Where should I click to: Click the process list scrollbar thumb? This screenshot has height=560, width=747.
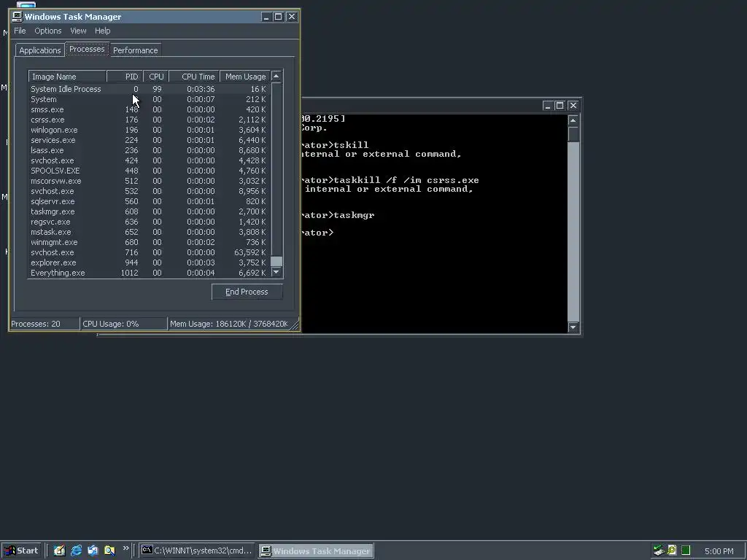point(276,262)
